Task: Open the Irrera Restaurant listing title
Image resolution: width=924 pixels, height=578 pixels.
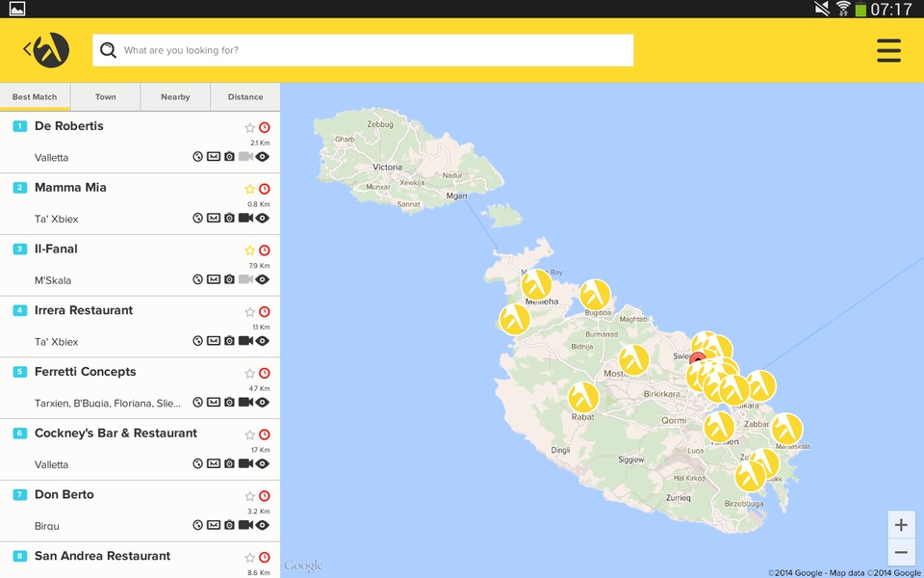Action: [x=84, y=309]
